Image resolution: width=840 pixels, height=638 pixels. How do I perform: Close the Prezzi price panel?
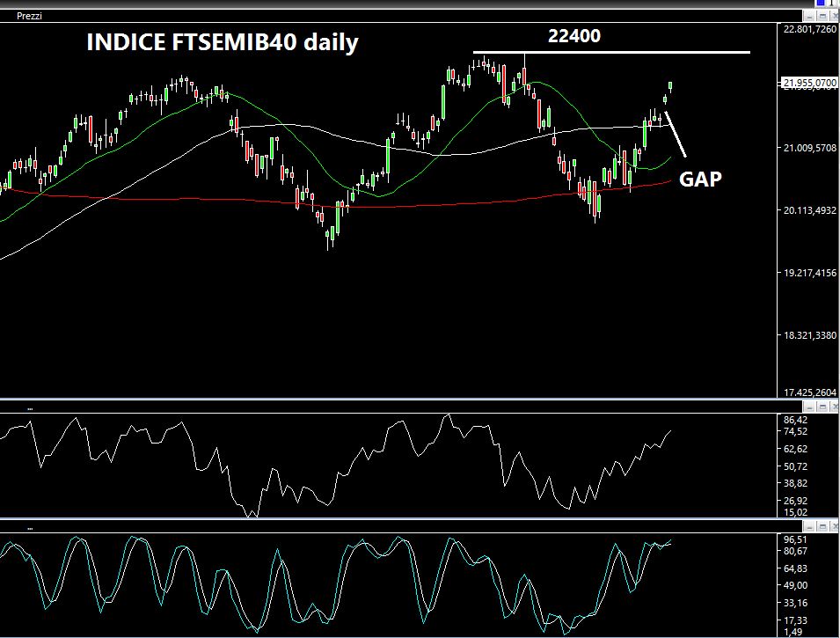click(835, 17)
